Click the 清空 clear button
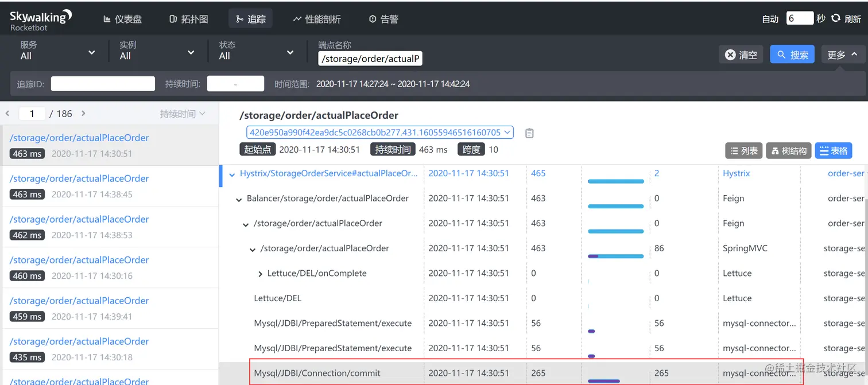 click(741, 55)
